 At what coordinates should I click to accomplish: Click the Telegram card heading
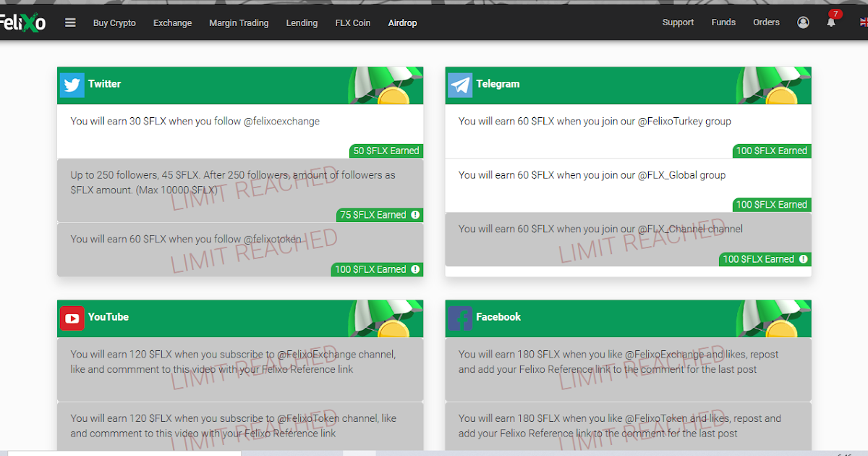coord(498,84)
